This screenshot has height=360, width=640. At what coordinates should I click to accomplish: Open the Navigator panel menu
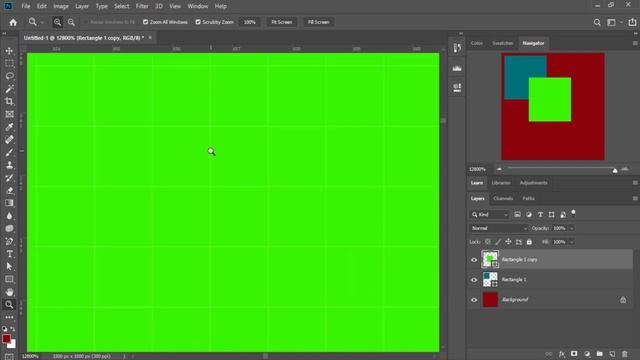tap(635, 43)
